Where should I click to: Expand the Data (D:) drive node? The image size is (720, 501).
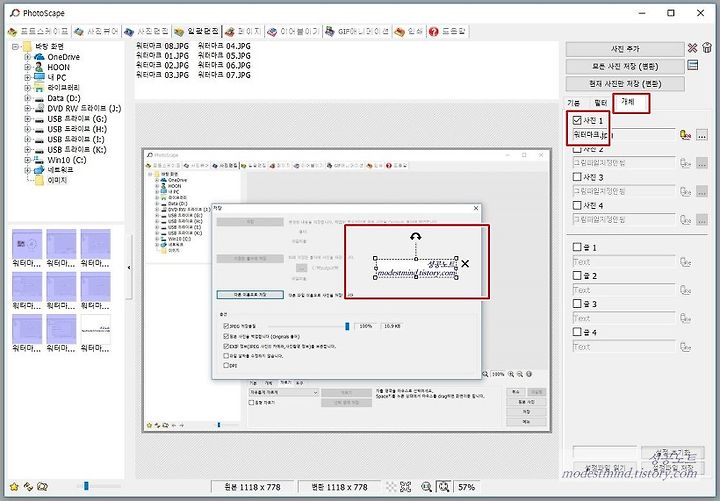[27, 98]
